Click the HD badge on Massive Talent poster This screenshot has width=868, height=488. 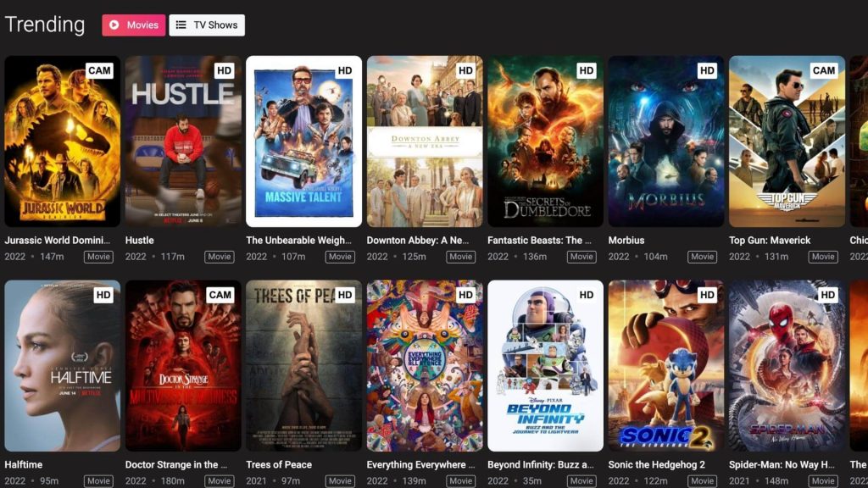point(345,70)
